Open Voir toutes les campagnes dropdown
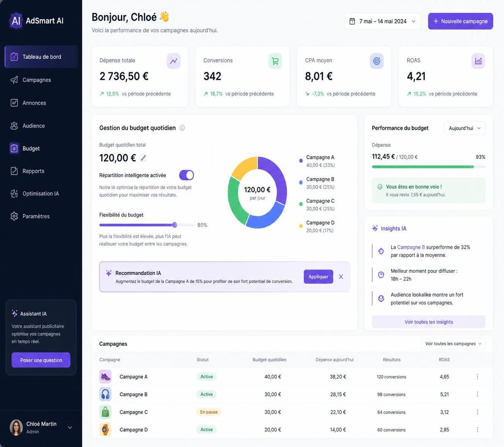The image size is (504, 447). (x=453, y=344)
